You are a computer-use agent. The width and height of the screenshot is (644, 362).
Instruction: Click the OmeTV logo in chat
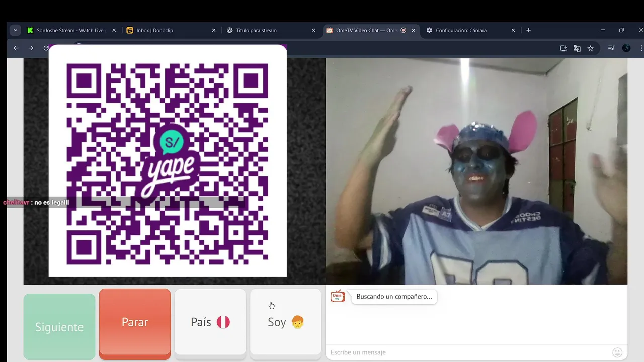[338, 296]
